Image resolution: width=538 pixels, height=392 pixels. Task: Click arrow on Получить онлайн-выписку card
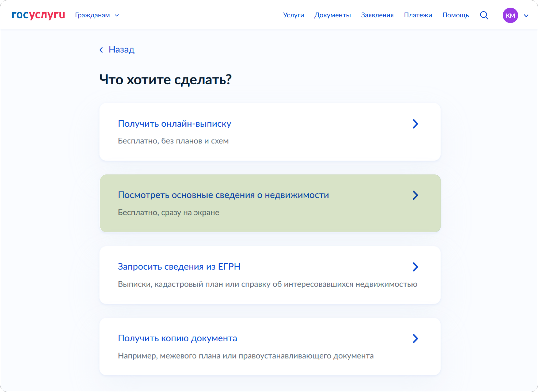(415, 124)
